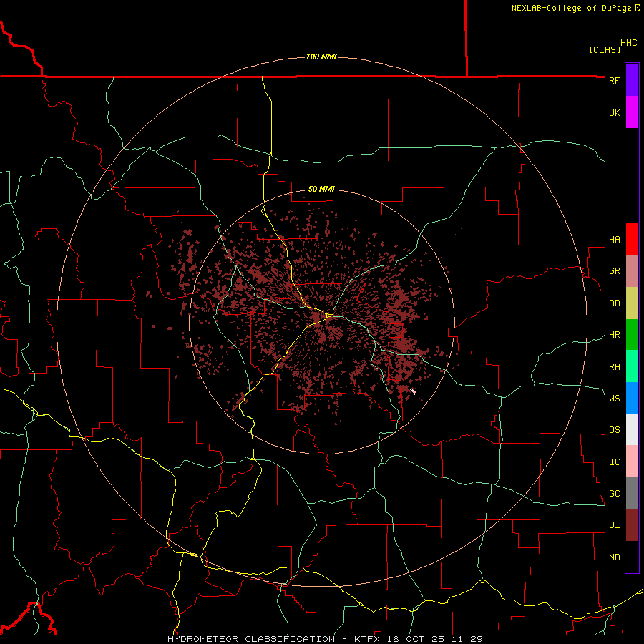Click the DS white legend swatch
Image resolution: width=644 pixels, height=644 pixels.
(x=632, y=429)
